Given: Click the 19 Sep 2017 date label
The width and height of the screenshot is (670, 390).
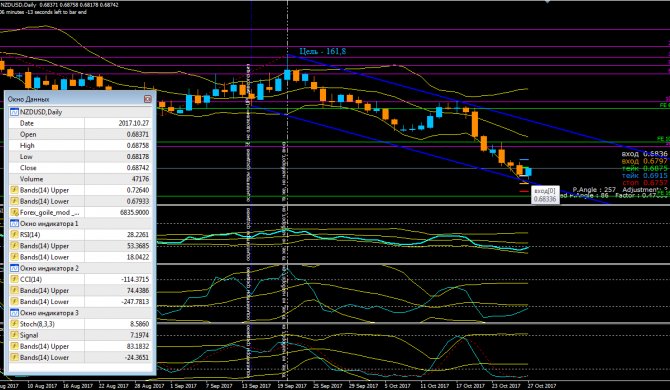Looking at the screenshot, I should [292, 386].
